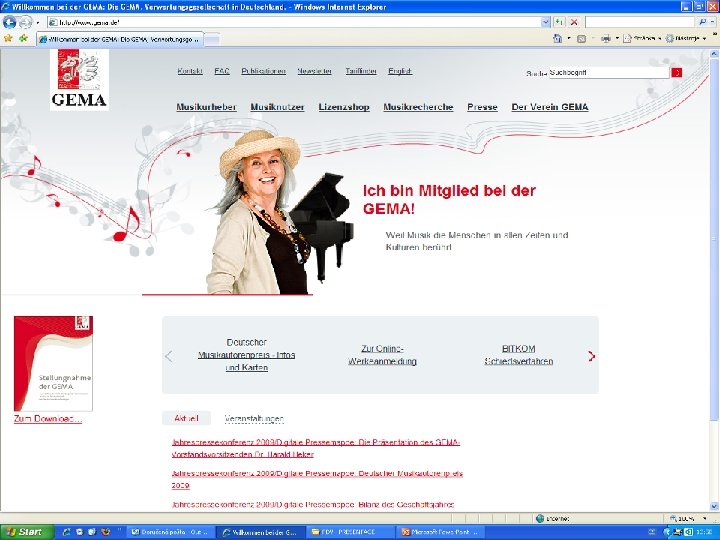Image resolution: width=720 pixels, height=540 pixels.
Task: Select the Aktuell tab
Action: pos(186,418)
